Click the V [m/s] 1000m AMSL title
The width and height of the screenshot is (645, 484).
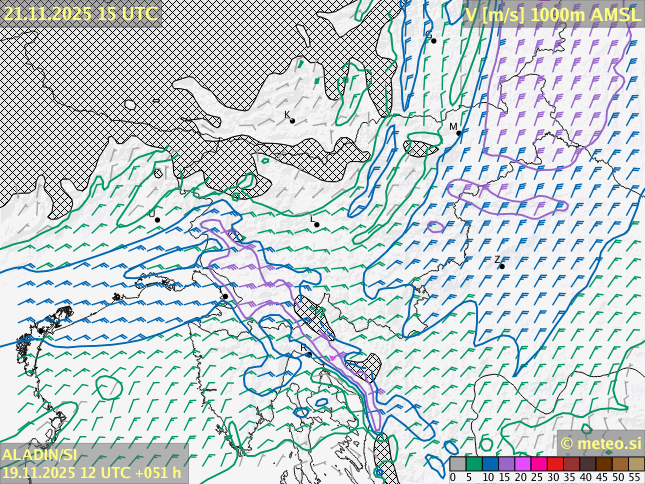click(x=552, y=13)
